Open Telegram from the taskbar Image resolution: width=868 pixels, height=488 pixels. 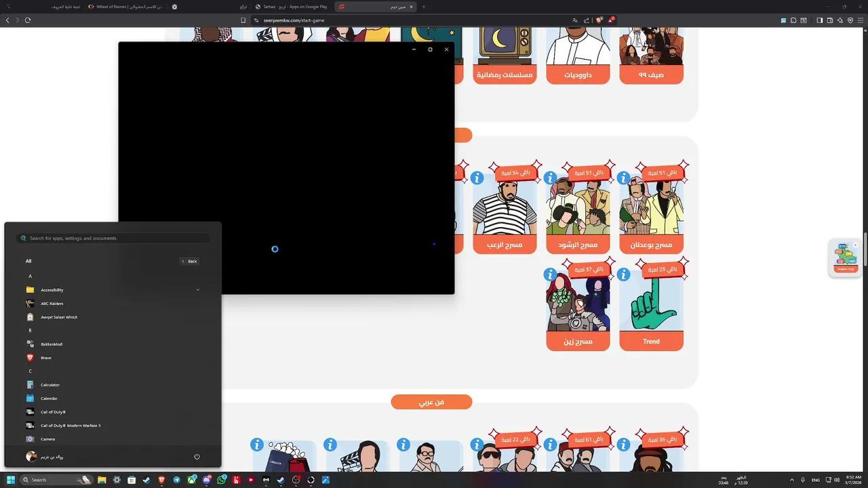tap(176, 480)
